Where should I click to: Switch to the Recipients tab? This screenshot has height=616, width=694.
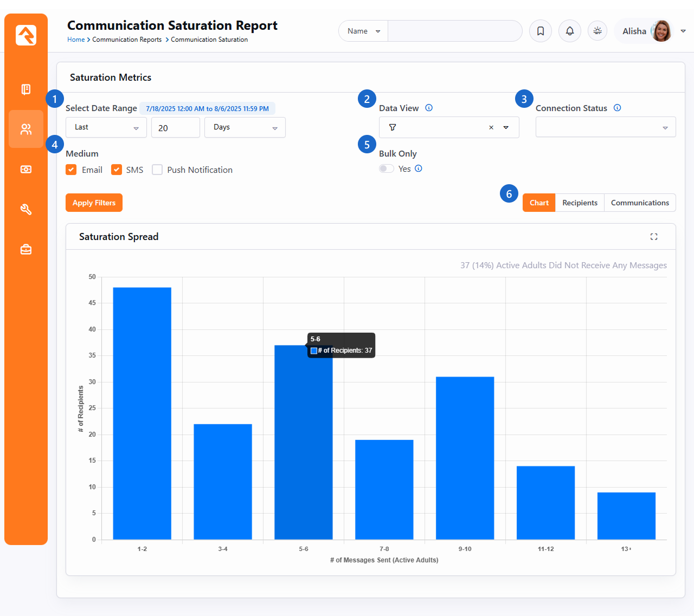pyautogui.click(x=580, y=203)
